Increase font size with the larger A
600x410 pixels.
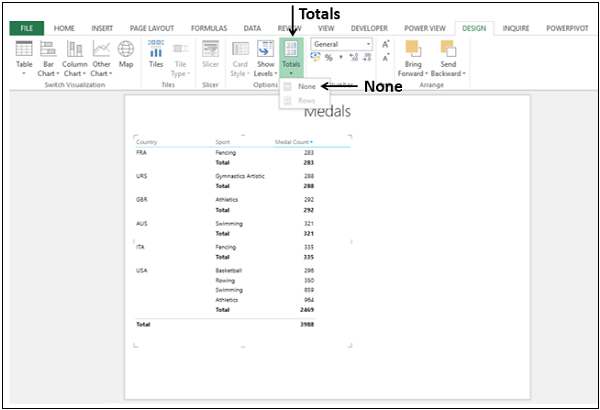pos(386,44)
